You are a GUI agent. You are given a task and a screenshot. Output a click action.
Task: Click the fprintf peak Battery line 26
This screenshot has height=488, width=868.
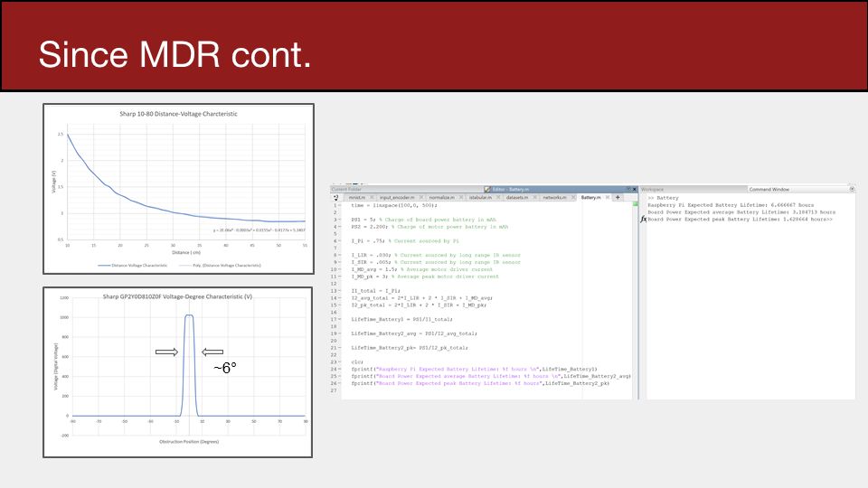coord(480,383)
